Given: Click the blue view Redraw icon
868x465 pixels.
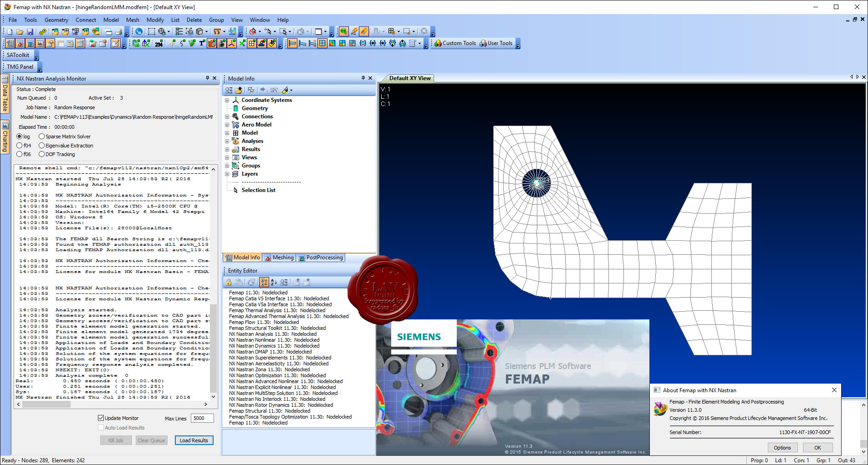Looking at the screenshot, I should click(x=138, y=31).
